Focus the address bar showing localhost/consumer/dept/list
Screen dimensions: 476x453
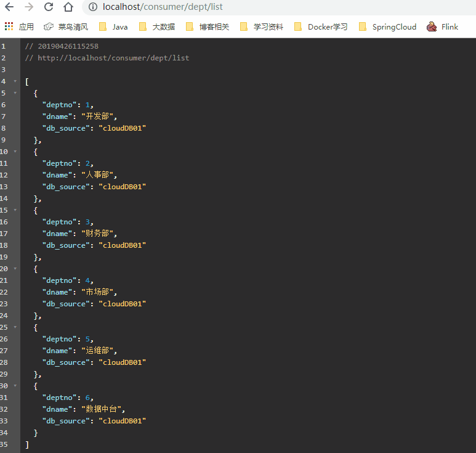pyautogui.click(x=163, y=7)
